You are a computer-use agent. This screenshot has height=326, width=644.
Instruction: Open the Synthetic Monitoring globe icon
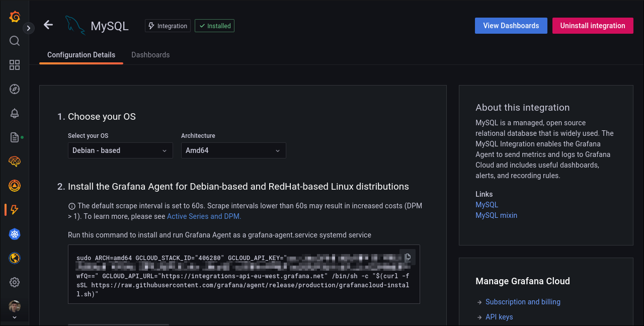click(14, 258)
